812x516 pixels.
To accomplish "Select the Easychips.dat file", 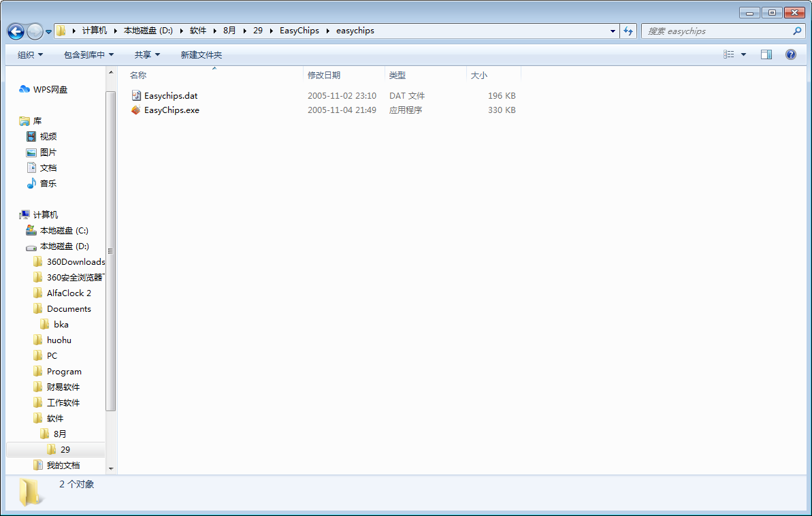I will point(170,96).
